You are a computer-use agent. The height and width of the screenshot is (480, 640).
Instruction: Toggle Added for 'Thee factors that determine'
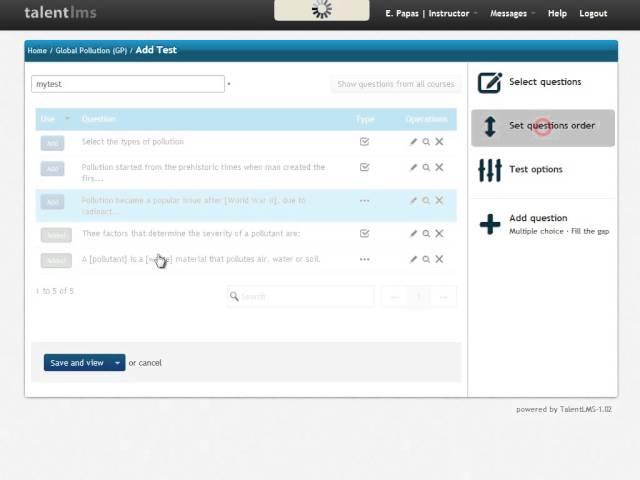point(56,235)
